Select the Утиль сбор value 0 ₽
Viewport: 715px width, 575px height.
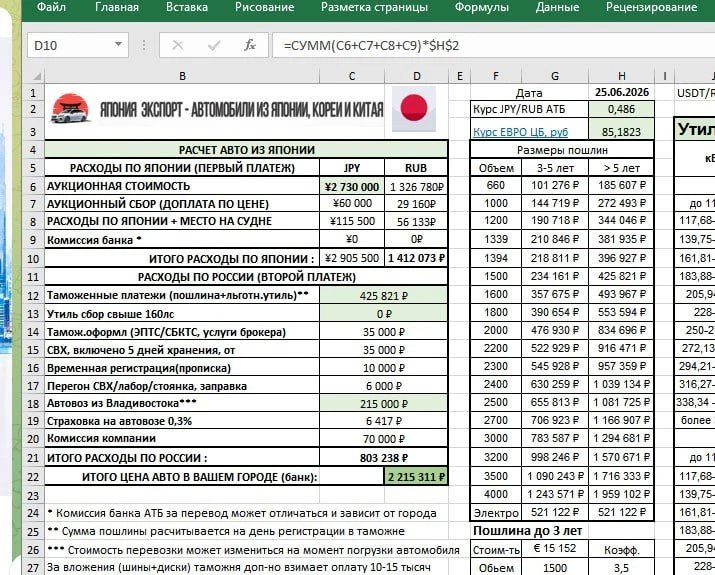tap(383, 314)
